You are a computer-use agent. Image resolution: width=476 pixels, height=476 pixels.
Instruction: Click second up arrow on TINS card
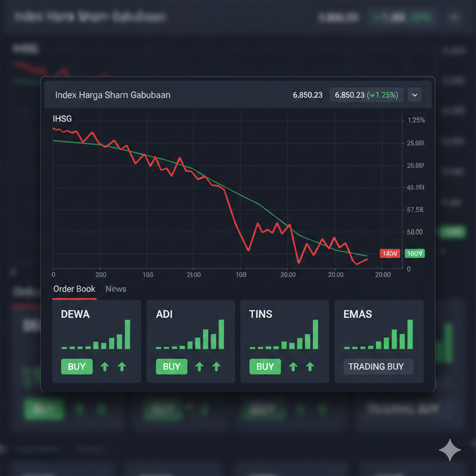tap(310, 367)
